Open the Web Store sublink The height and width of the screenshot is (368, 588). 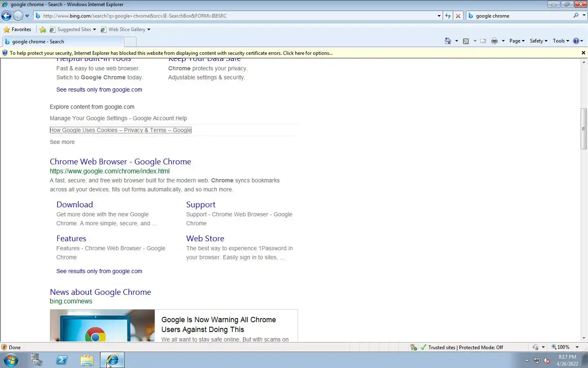[205, 238]
